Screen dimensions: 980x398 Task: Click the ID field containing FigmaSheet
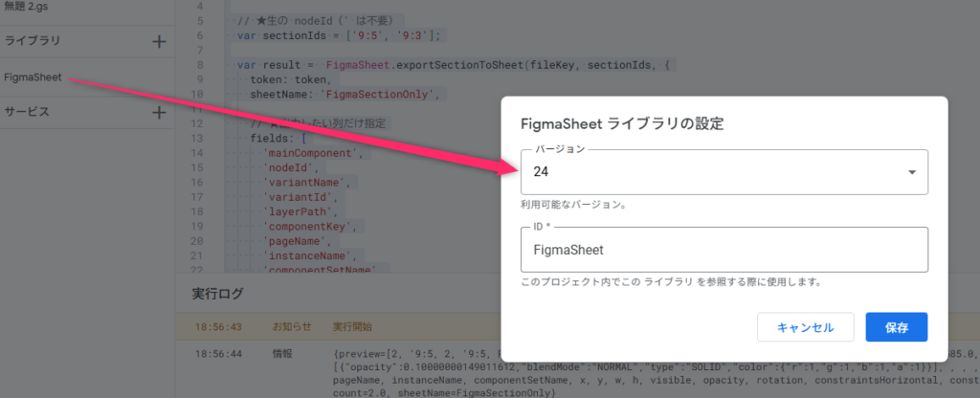[x=724, y=250]
